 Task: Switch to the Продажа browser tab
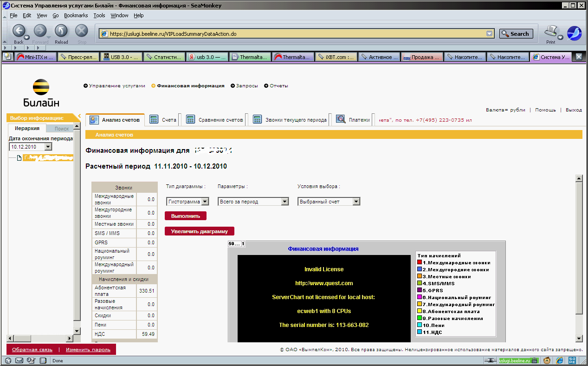422,57
